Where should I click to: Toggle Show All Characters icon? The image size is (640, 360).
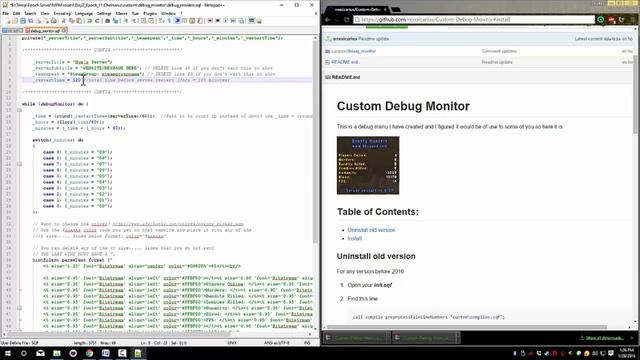(169, 20)
